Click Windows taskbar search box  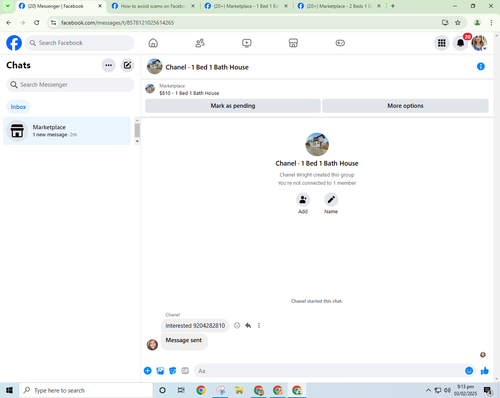click(x=86, y=390)
